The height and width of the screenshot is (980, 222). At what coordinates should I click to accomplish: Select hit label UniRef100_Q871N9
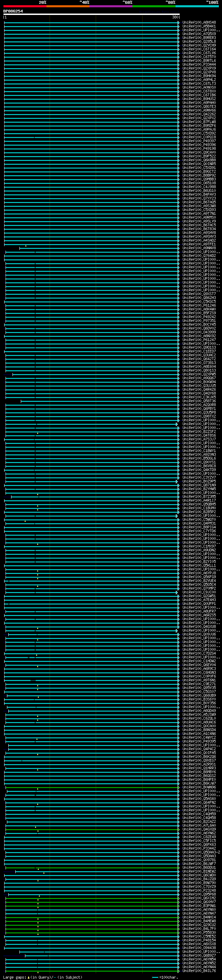(199, 485)
